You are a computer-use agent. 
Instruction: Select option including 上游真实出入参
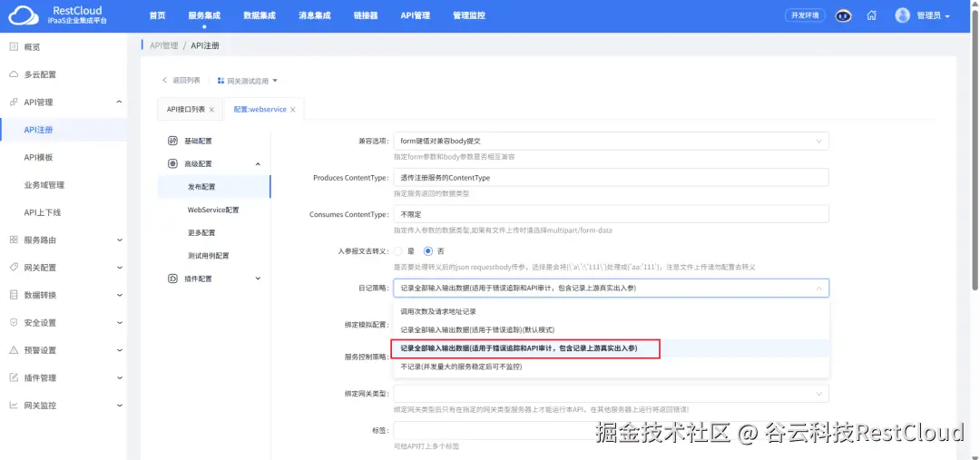[x=612, y=348]
